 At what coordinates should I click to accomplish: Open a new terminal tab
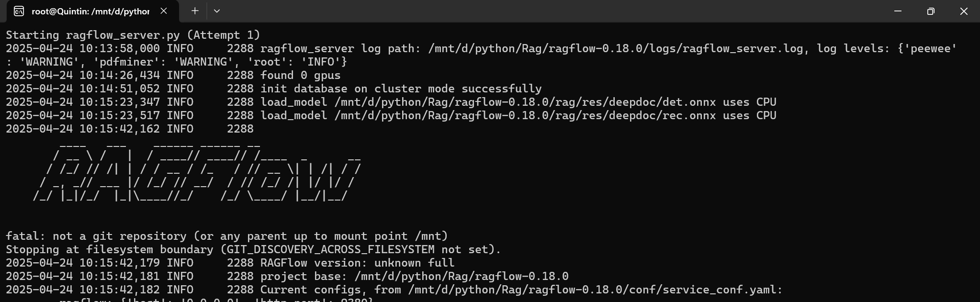pyautogui.click(x=194, y=11)
